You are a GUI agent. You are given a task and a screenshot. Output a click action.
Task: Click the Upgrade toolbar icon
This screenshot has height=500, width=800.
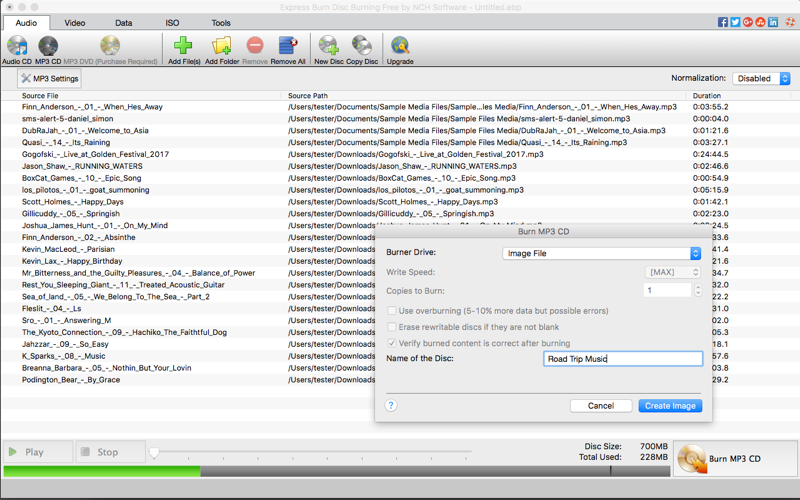(x=400, y=47)
